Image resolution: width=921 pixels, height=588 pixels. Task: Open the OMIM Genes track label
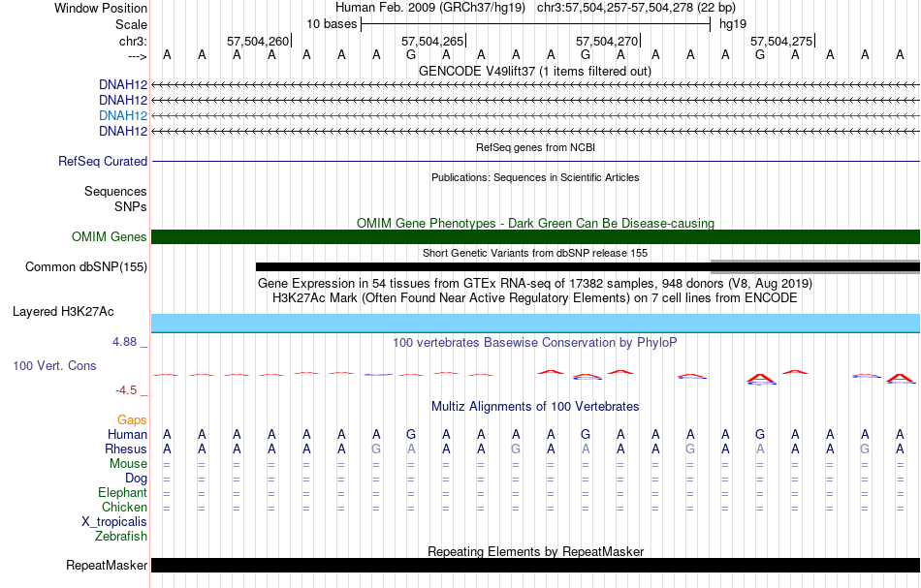tap(110, 236)
